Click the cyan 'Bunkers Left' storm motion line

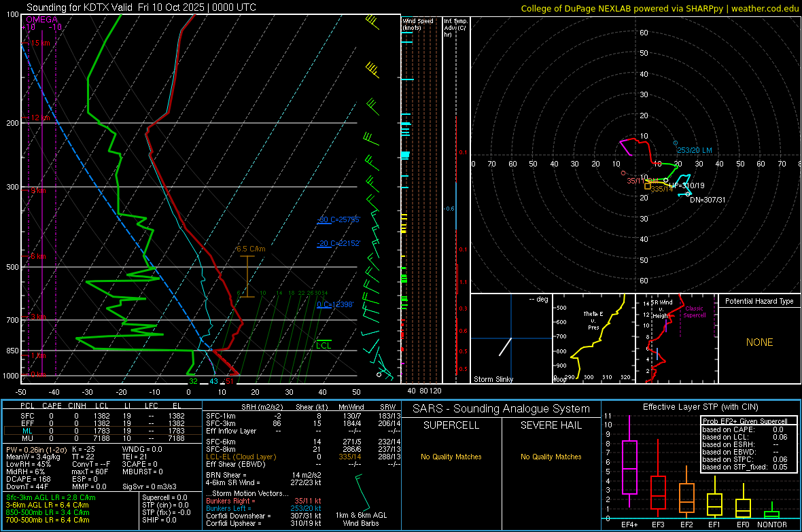[x=264, y=508]
